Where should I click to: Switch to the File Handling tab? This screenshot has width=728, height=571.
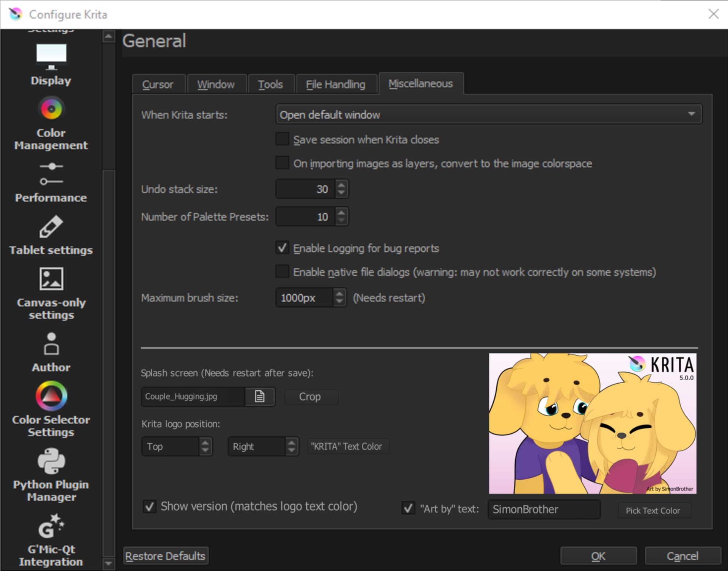click(x=336, y=84)
